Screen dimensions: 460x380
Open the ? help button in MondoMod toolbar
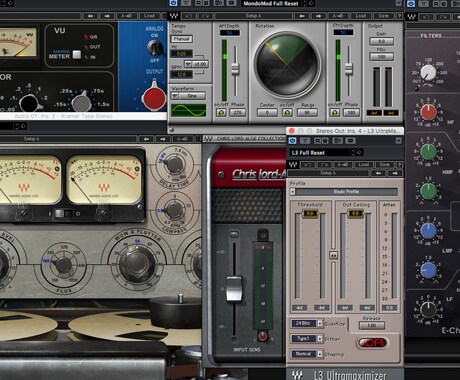pyautogui.click(x=399, y=16)
